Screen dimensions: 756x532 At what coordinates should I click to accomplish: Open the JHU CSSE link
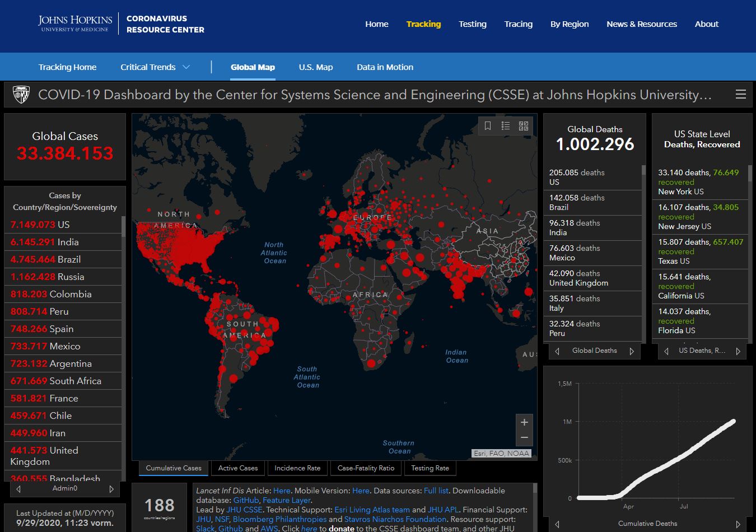[x=244, y=510]
